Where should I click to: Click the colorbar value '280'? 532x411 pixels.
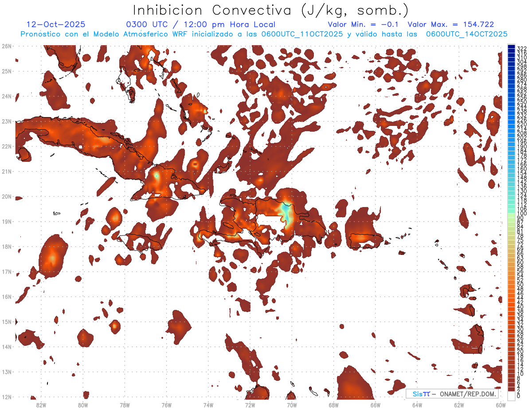click(522, 79)
